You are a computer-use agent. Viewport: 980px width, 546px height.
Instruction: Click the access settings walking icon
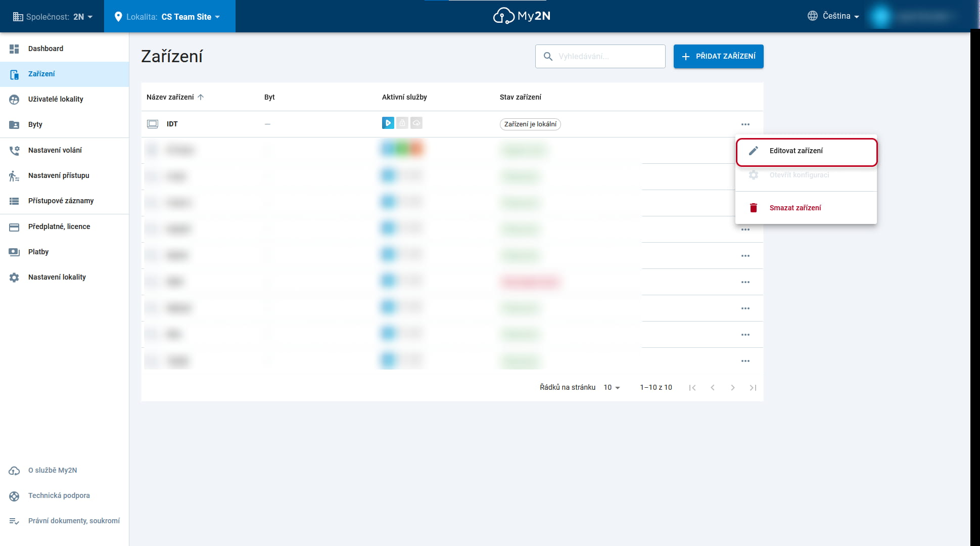tap(14, 176)
